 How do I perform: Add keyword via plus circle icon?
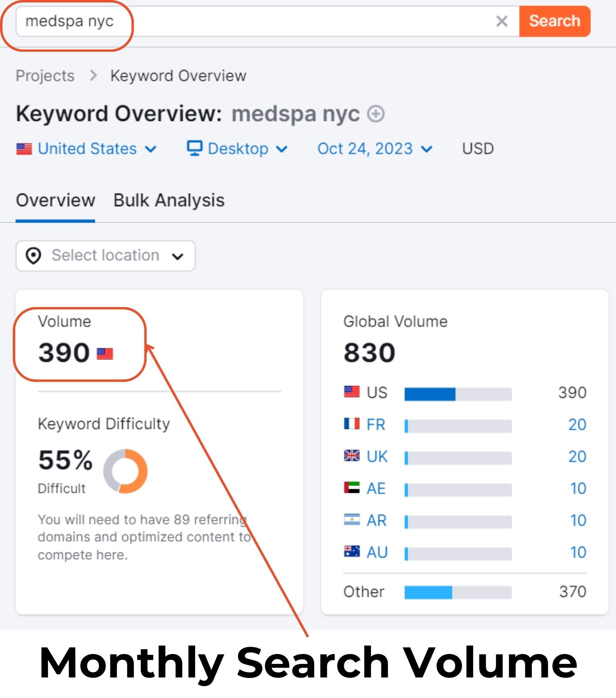click(x=375, y=114)
